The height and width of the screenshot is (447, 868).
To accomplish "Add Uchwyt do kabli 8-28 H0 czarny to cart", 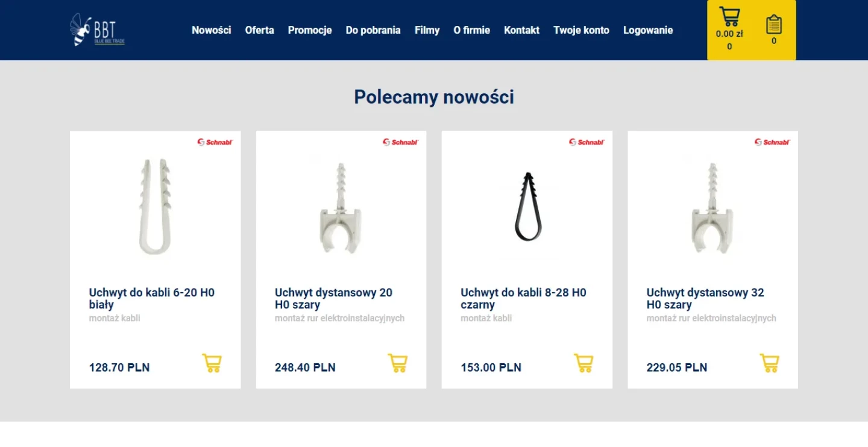I will [x=583, y=363].
